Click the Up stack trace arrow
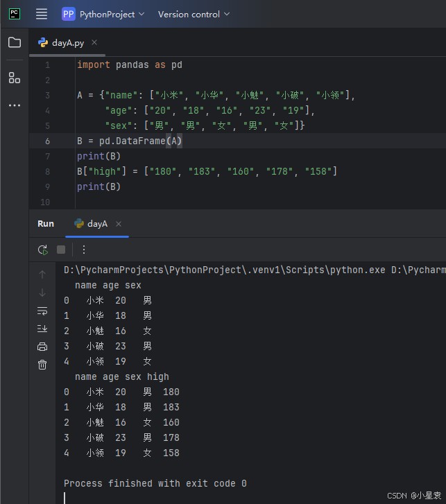 click(42, 275)
